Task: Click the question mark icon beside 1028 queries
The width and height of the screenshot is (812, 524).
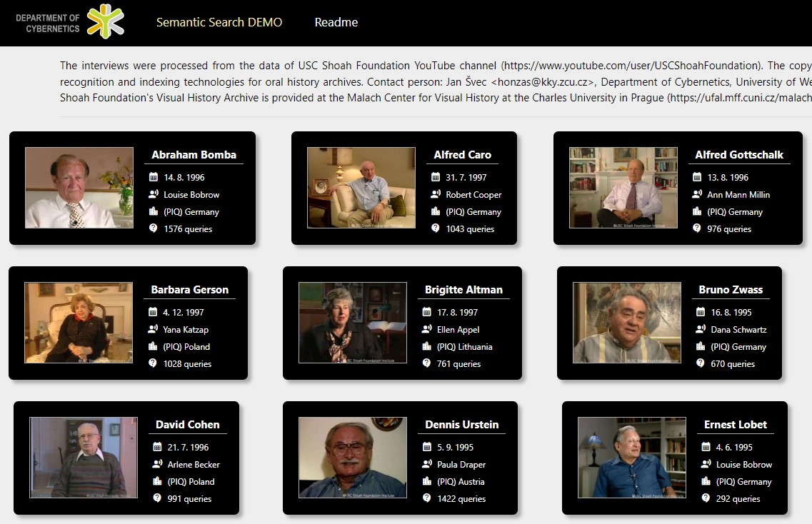Action: 153,363
